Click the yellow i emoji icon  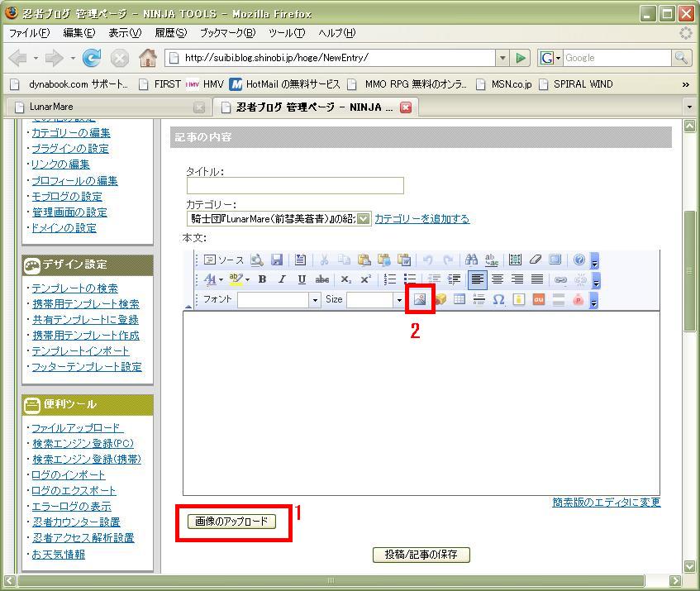(x=519, y=299)
